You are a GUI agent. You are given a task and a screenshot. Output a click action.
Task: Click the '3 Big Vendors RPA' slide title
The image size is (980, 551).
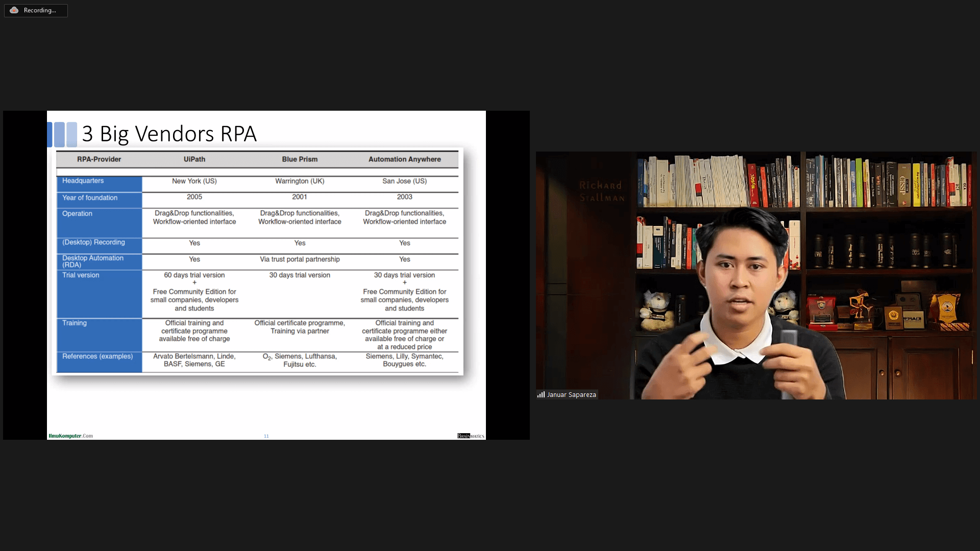pyautogui.click(x=169, y=134)
